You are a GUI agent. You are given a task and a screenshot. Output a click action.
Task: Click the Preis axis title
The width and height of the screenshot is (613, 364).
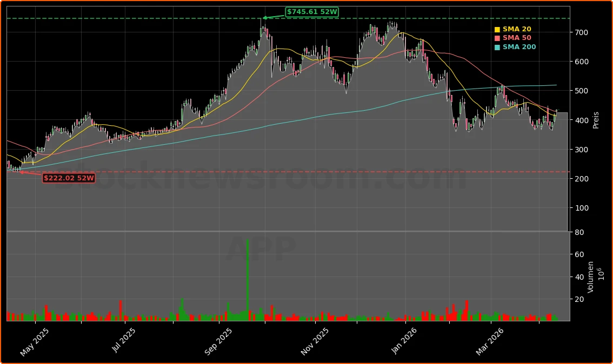tap(596, 120)
